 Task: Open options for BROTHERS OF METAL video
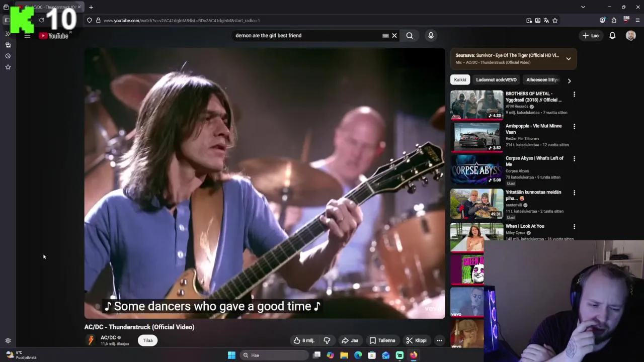[x=574, y=94]
